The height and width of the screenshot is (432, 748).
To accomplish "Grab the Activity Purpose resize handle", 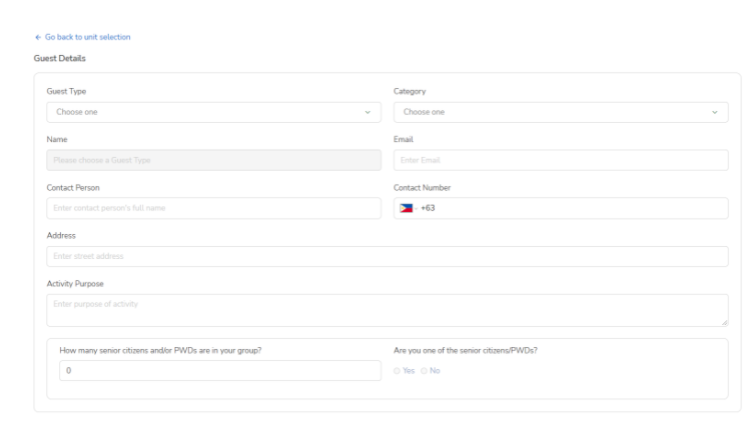I will pyautogui.click(x=724, y=321).
